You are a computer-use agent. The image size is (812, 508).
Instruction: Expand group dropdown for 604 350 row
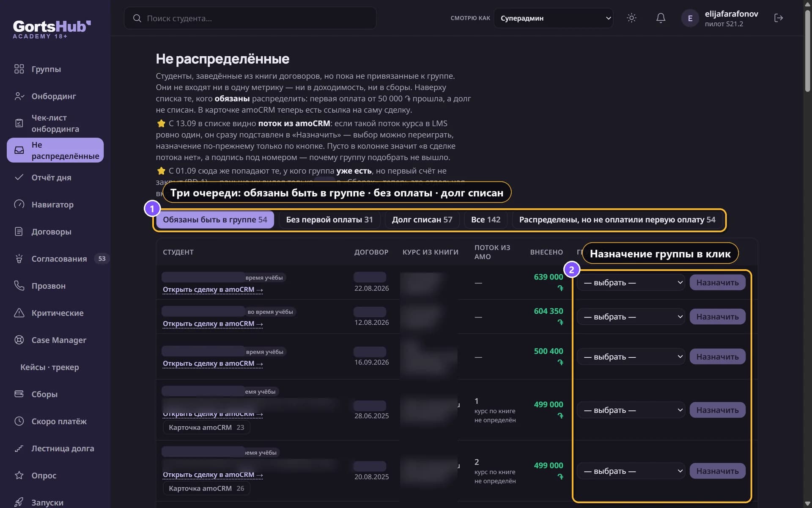click(x=631, y=317)
